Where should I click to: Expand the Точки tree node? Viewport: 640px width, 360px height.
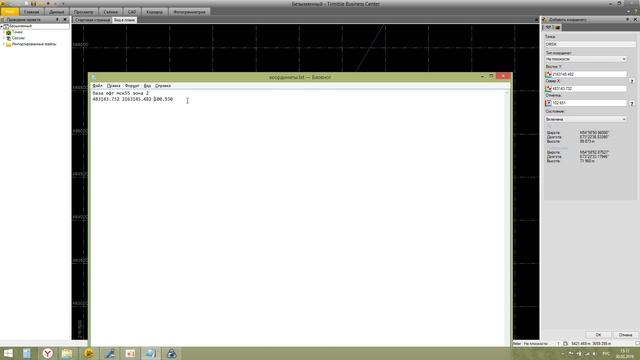pos(4,32)
